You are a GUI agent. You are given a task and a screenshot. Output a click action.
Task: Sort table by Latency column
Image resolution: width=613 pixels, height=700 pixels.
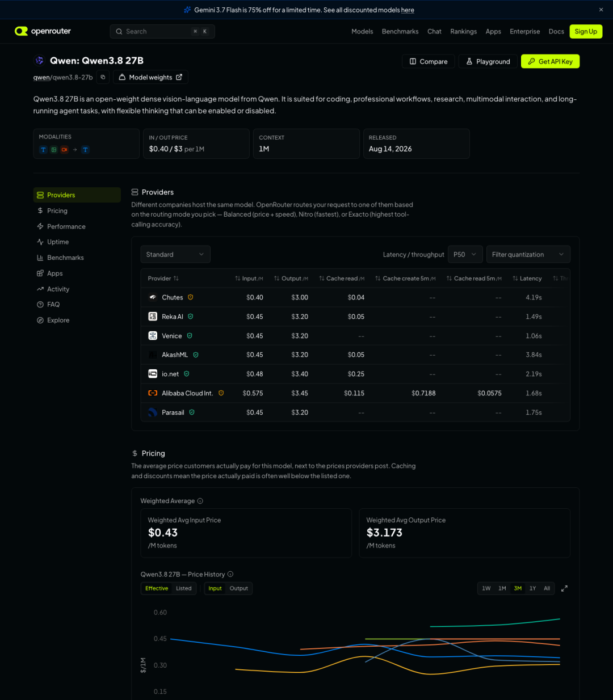tap(527, 279)
